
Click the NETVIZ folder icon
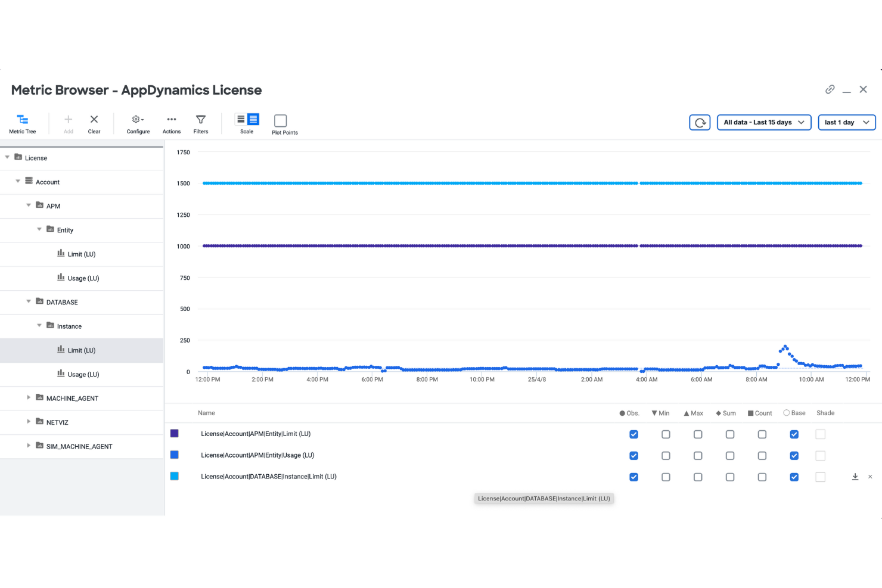pos(39,422)
